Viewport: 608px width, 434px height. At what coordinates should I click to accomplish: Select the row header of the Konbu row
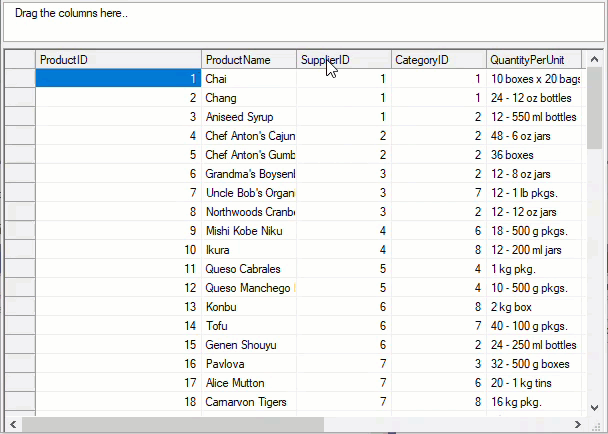click(19, 307)
